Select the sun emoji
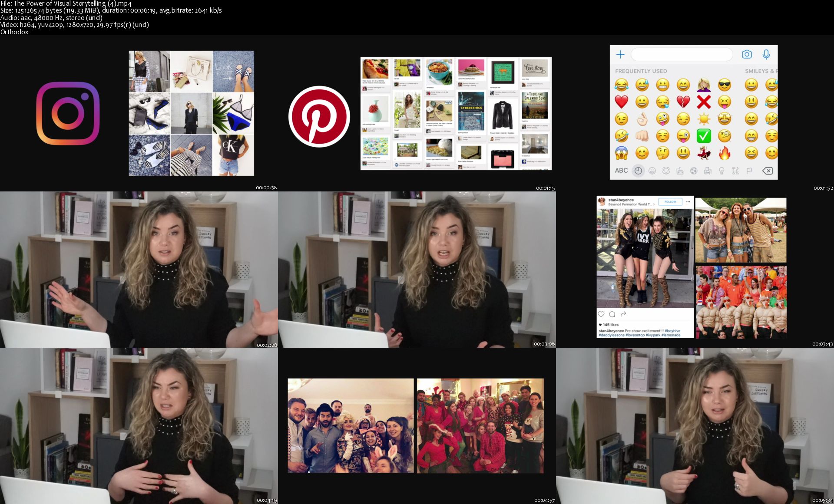This screenshot has height=504, width=834. click(x=704, y=119)
